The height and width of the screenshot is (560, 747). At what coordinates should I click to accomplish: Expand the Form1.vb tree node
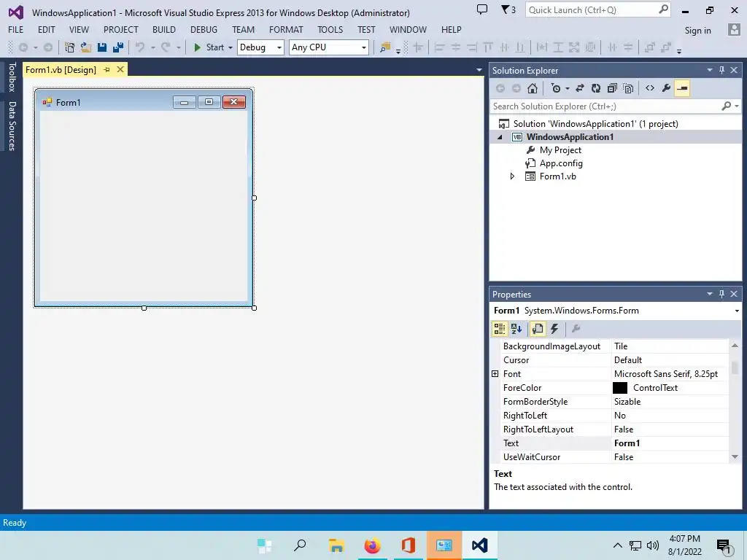pos(512,176)
